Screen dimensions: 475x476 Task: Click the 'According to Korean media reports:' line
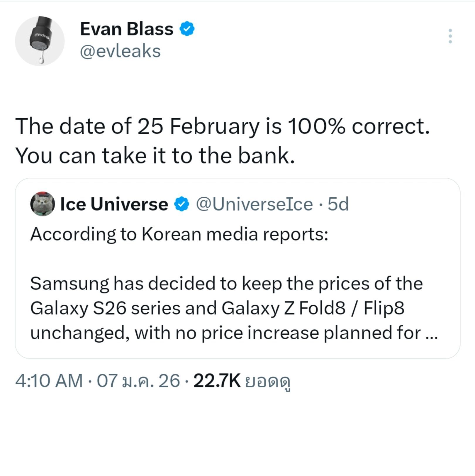(x=179, y=234)
